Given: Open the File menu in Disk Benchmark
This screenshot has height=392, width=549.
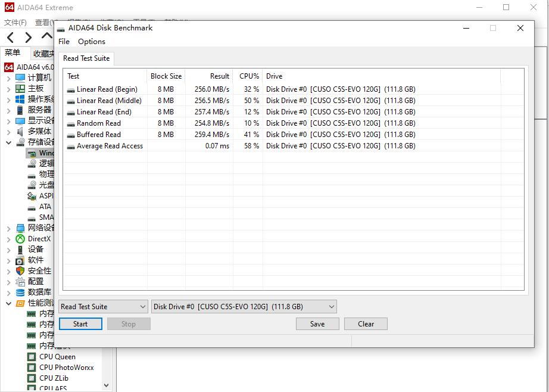Looking at the screenshot, I should [x=64, y=41].
